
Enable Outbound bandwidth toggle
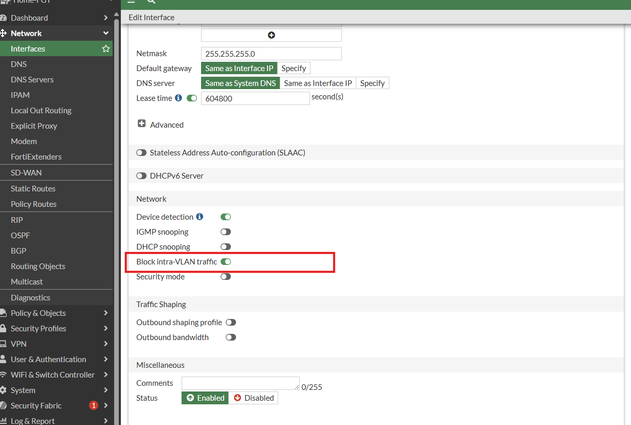pyautogui.click(x=231, y=337)
